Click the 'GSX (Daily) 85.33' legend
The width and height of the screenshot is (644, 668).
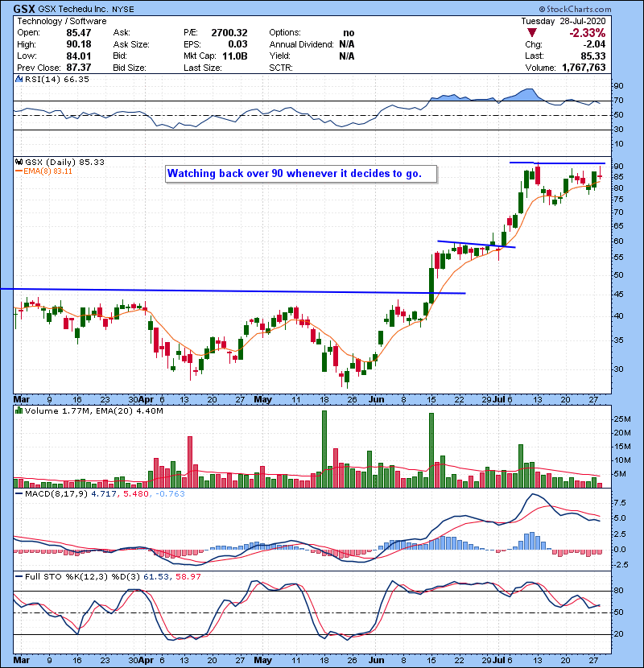64,163
